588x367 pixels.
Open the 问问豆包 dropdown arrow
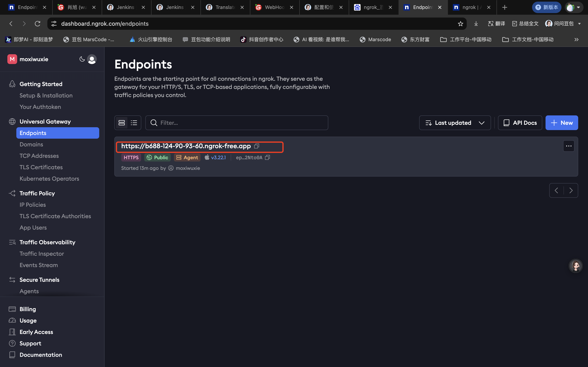(579, 24)
